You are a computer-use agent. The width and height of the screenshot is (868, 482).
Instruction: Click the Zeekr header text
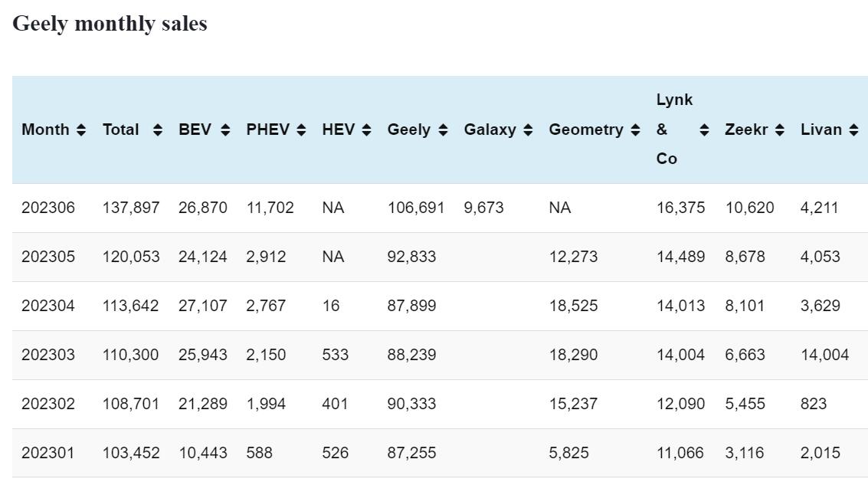[x=746, y=130]
